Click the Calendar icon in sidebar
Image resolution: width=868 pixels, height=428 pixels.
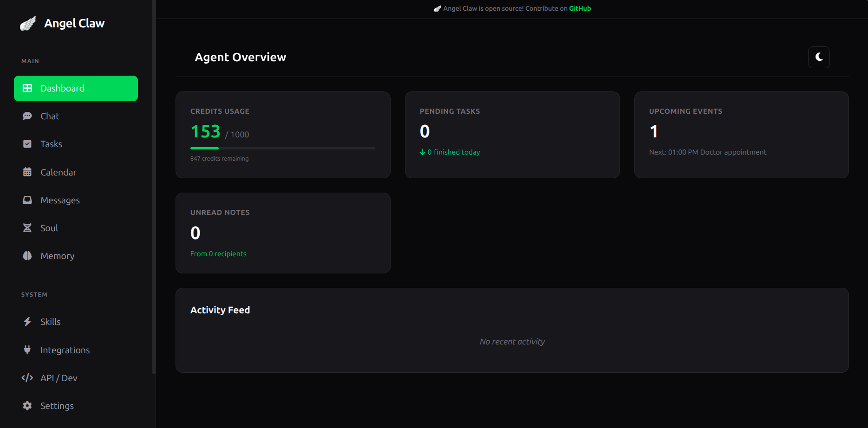pos(27,172)
